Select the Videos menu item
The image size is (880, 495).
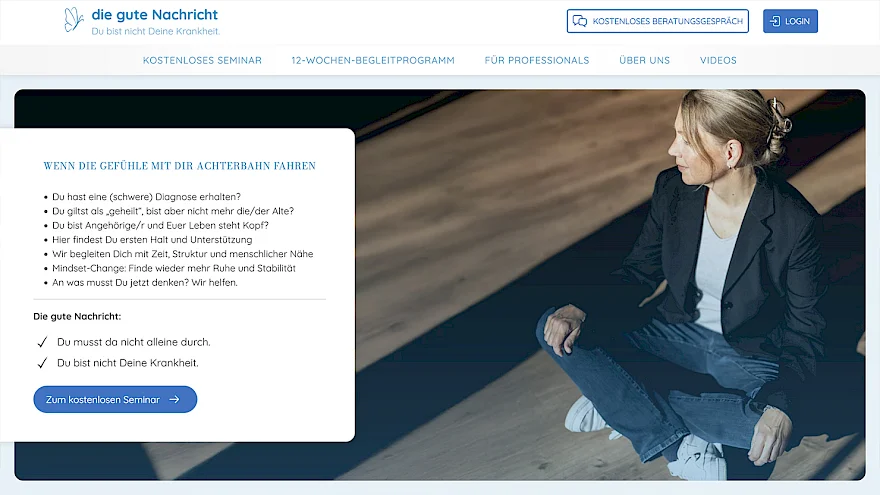pos(718,60)
